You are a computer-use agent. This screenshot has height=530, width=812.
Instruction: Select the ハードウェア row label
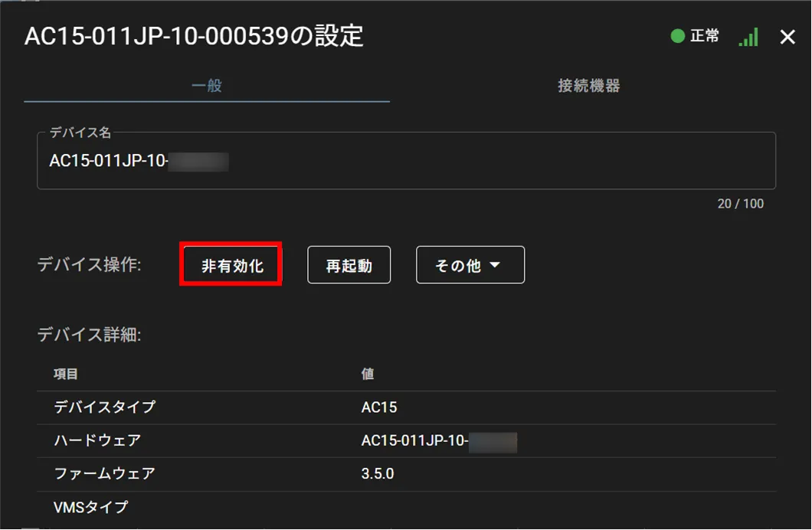tap(97, 440)
